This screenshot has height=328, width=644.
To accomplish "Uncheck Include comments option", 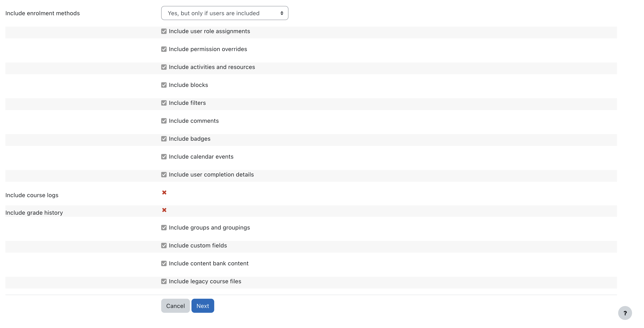I will click(164, 121).
